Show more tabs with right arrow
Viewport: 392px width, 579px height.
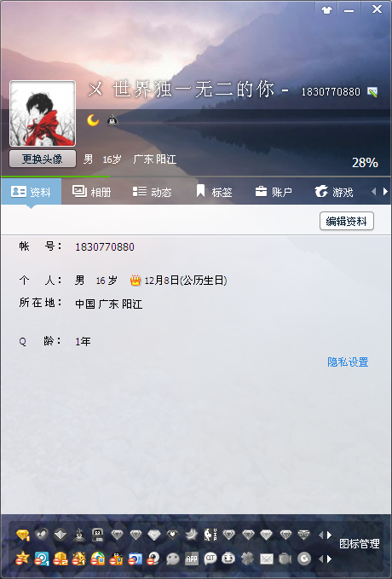[385, 191]
